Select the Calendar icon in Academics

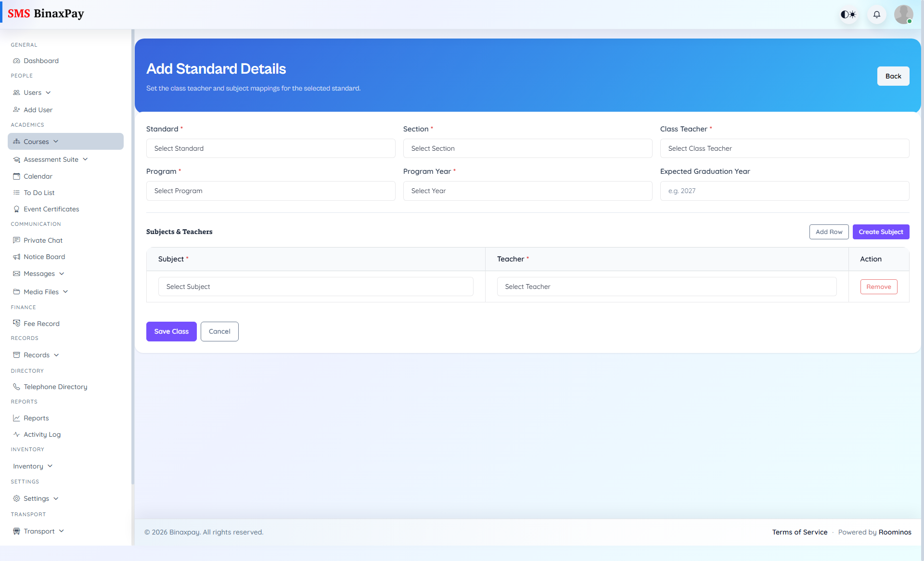pyautogui.click(x=17, y=176)
